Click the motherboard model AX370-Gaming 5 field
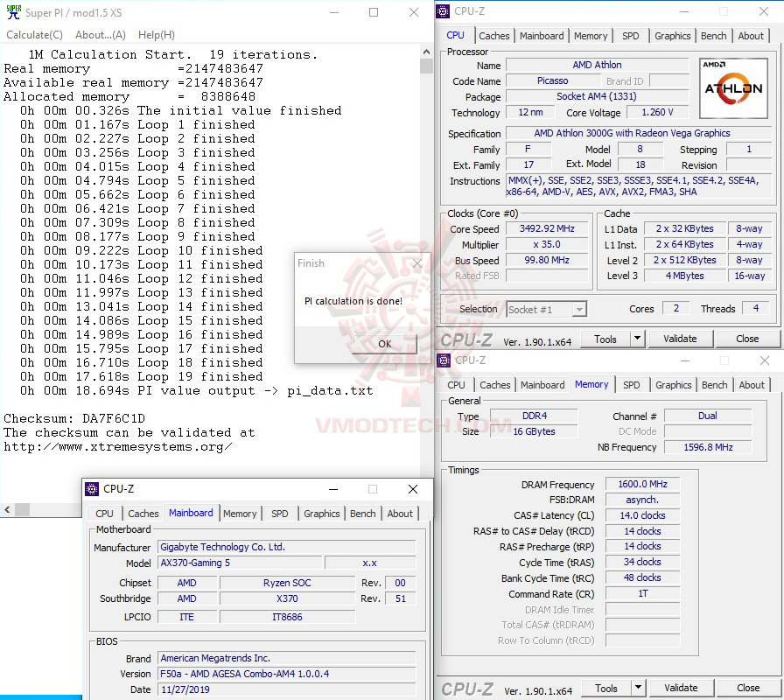The width and height of the screenshot is (784, 700). tap(239, 563)
